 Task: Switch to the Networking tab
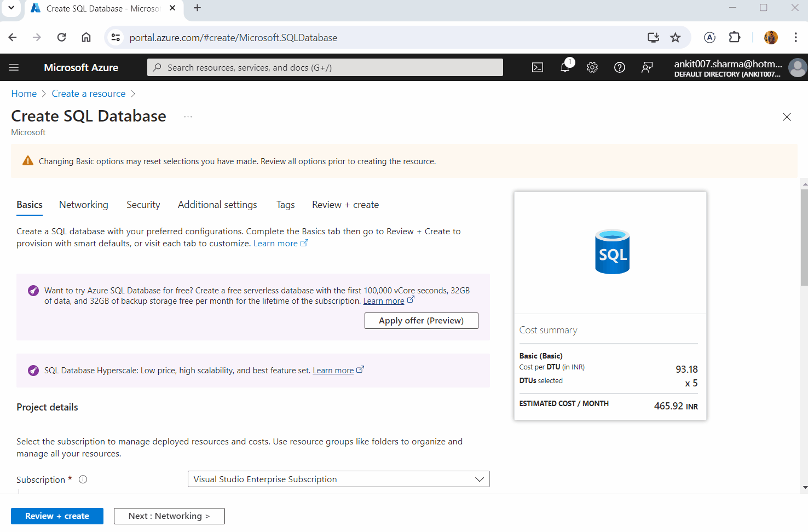coord(84,205)
